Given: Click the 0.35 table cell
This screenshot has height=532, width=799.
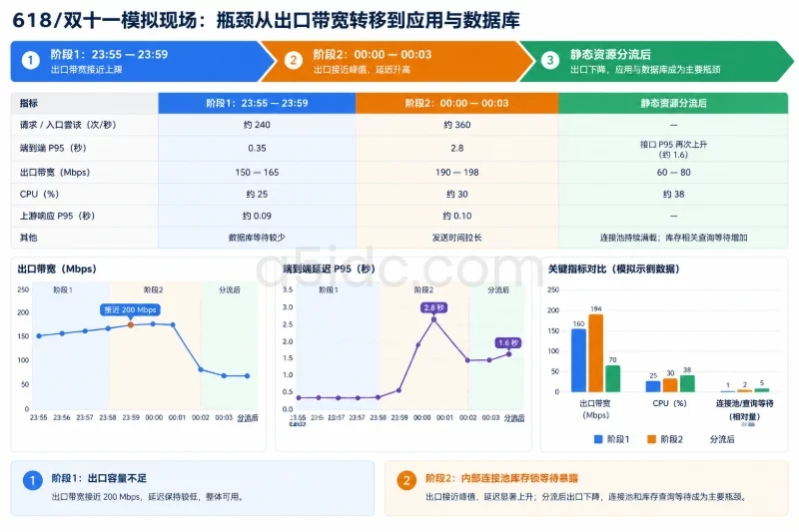Looking at the screenshot, I should click(x=257, y=148).
